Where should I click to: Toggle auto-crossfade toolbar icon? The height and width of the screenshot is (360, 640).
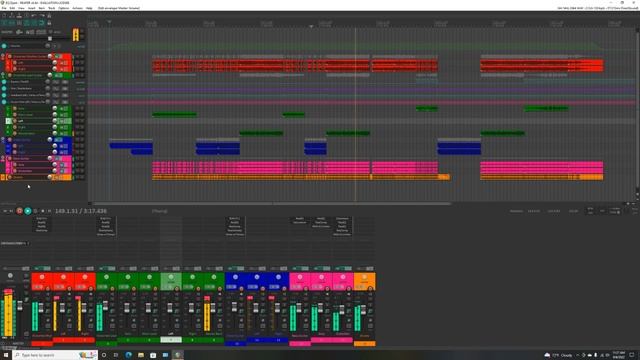pyautogui.click(x=4, y=23)
